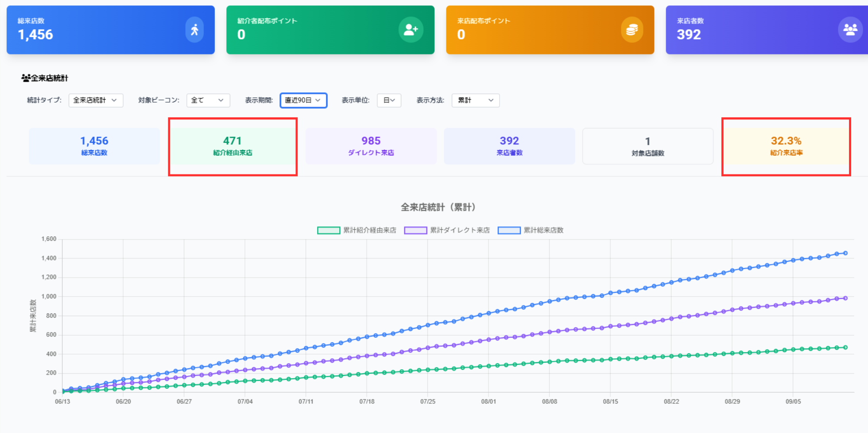Click the 1,456 総来店数 stat tile
The height and width of the screenshot is (433, 868).
[x=94, y=146]
